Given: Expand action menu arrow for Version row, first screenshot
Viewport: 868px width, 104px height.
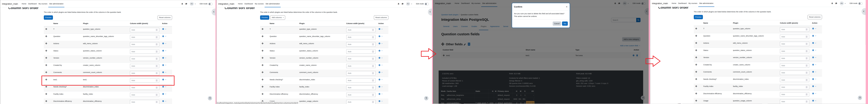Looking at the screenshot, I should click(x=166, y=58).
